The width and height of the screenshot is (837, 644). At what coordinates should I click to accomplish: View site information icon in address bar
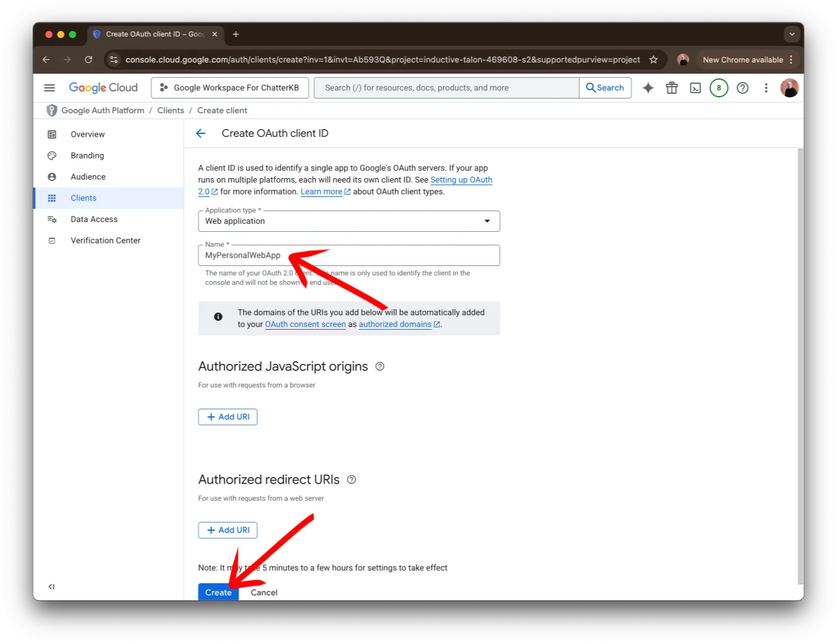click(x=114, y=60)
